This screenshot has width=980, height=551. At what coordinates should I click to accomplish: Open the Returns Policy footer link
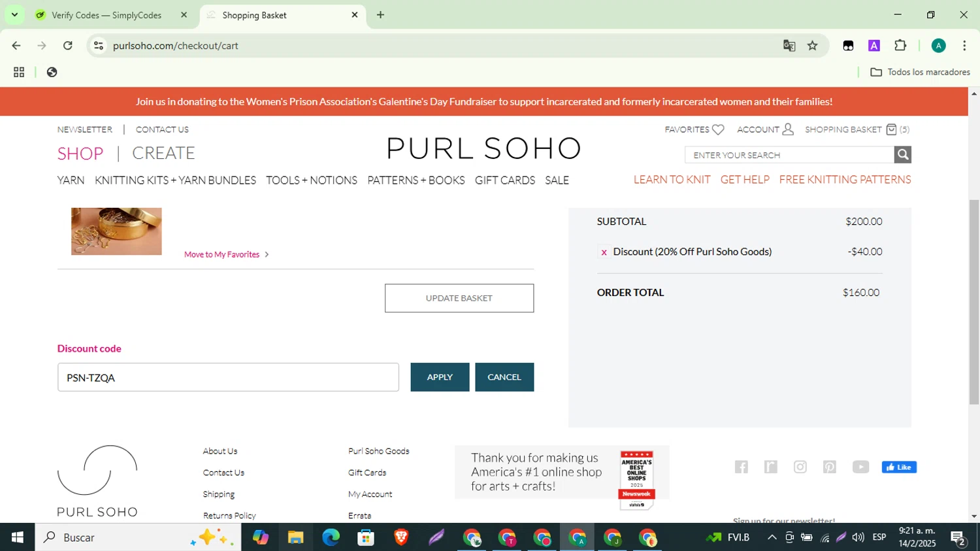(229, 516)
